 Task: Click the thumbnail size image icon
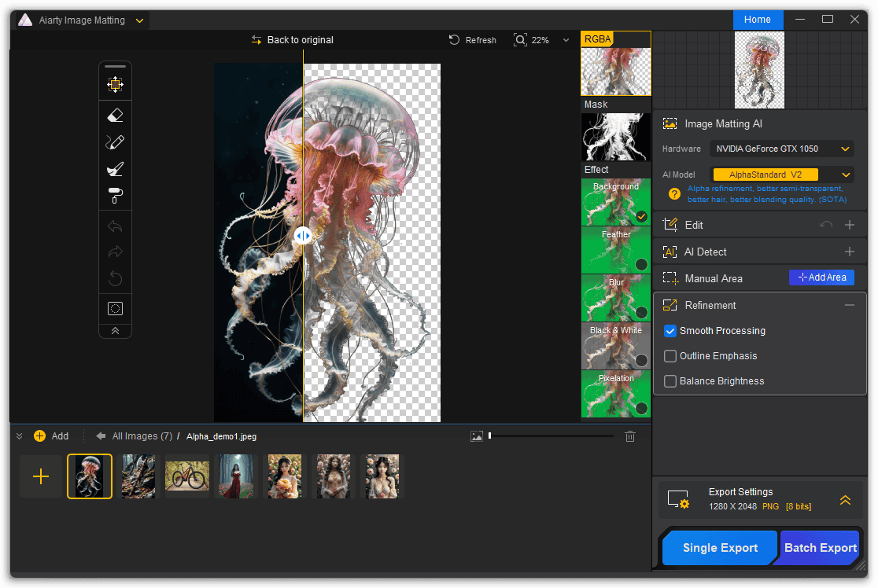[x=477, y=436]
